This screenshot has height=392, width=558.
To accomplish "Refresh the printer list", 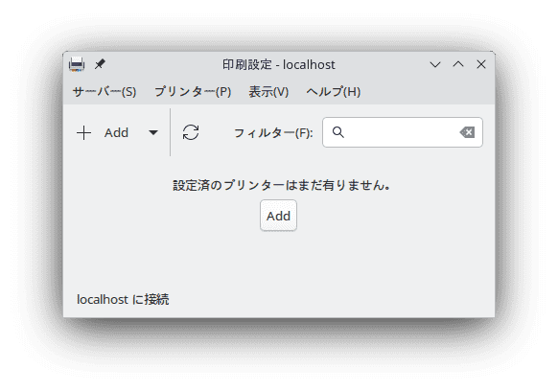I will [191, 132].
